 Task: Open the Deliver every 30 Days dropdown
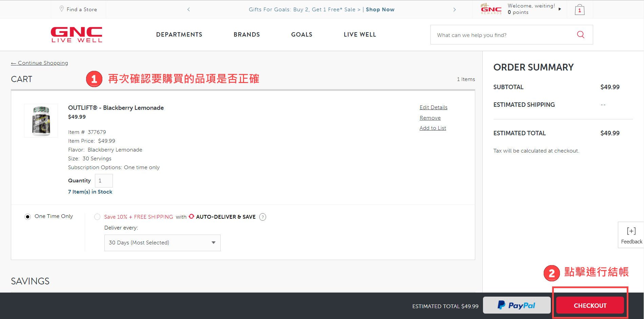coord(162,243)
